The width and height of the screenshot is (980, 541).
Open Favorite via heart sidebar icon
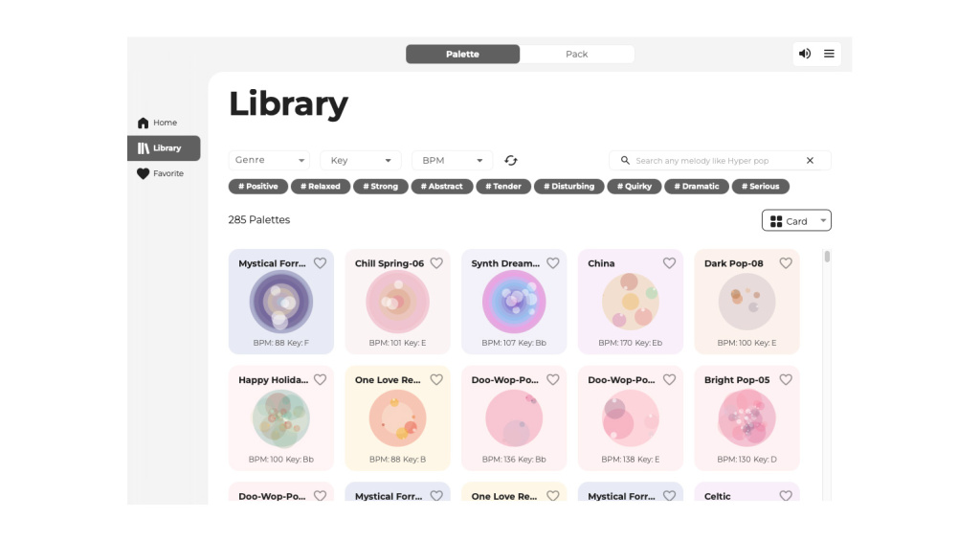144,174
